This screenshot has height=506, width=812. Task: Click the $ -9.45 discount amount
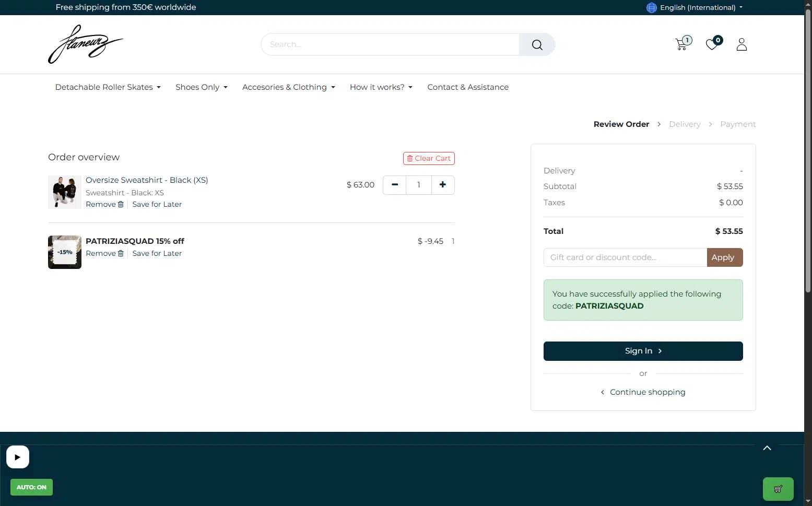[430, 241]
